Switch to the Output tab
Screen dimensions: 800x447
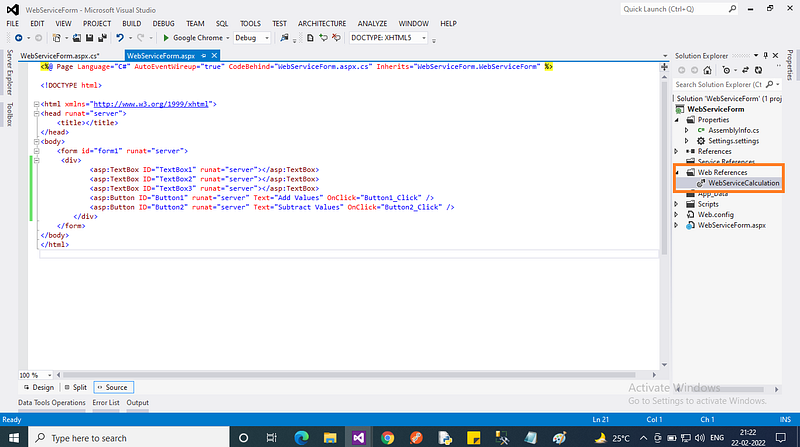click(x=137, y=403)
